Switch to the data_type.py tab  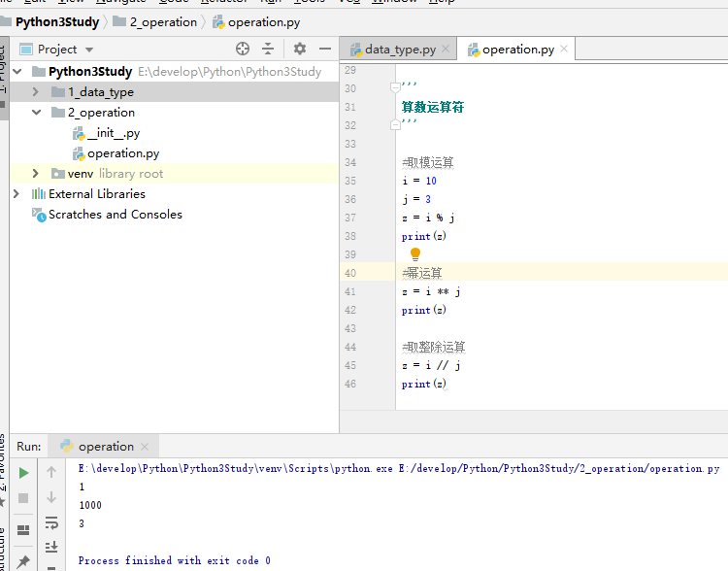(400, 50)
